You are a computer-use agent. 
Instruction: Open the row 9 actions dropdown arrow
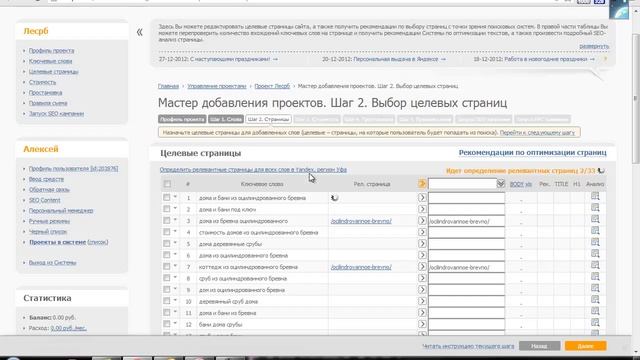[x=175, y=289]
